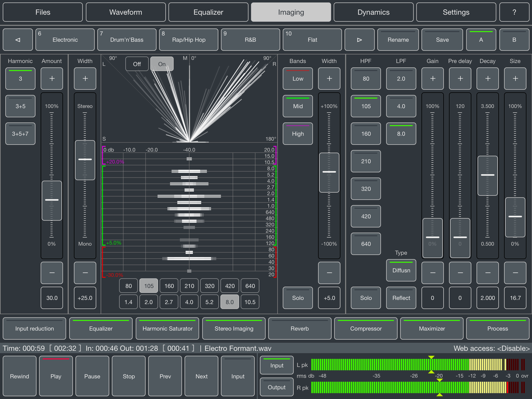The height and width of the screenshot is (399, 532).
Task: Switch to the Dynamics tab
Action: [x=374, y=12]
